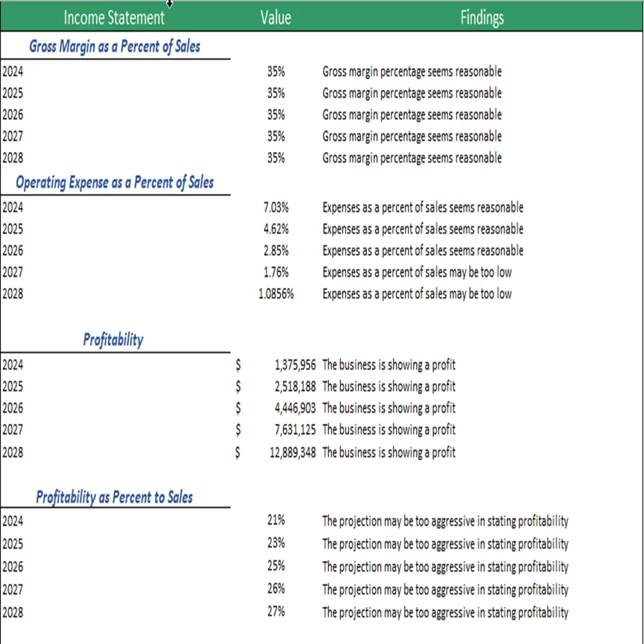Click the 7.03% operating expense value
This screenshot has width=644, height=644.
pyautogui.click(x=276, y=207)
